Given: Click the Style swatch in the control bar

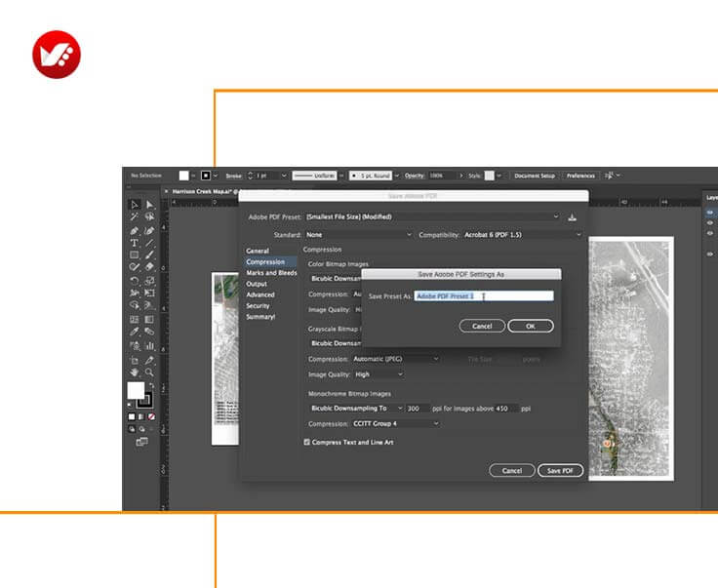Looking at the screenshot, I should [490, 176].
